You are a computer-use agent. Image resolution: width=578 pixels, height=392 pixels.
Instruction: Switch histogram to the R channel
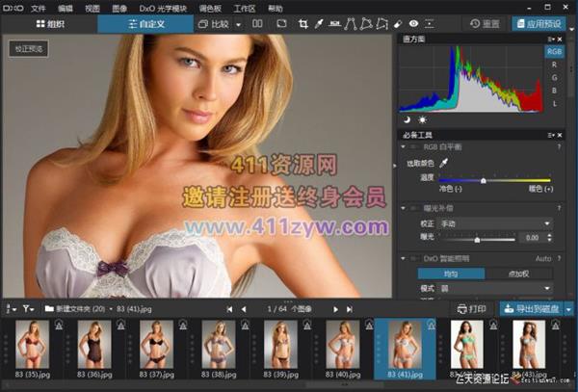click(x=555, y=65)
